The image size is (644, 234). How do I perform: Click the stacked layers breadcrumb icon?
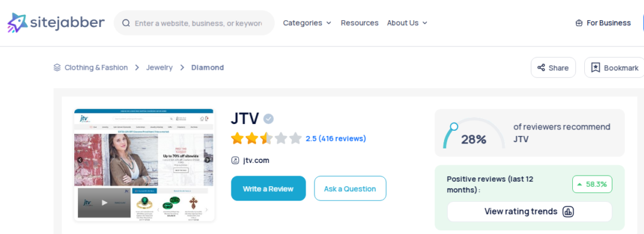[57, 67]
